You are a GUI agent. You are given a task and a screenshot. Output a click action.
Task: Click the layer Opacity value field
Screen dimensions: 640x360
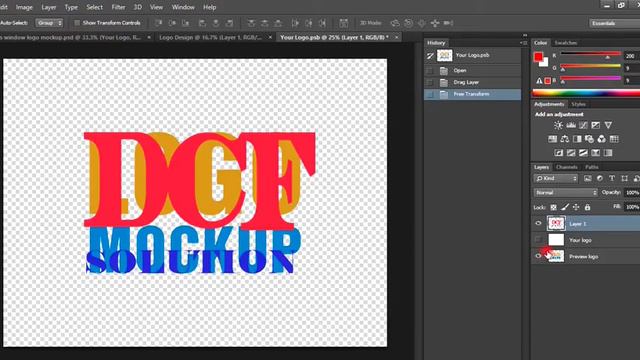point(632,192)
